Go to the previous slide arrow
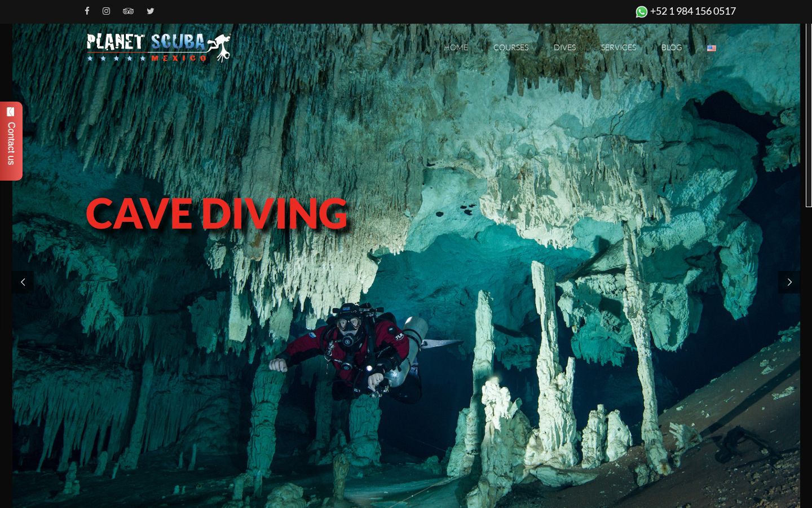 click(23, 282)
